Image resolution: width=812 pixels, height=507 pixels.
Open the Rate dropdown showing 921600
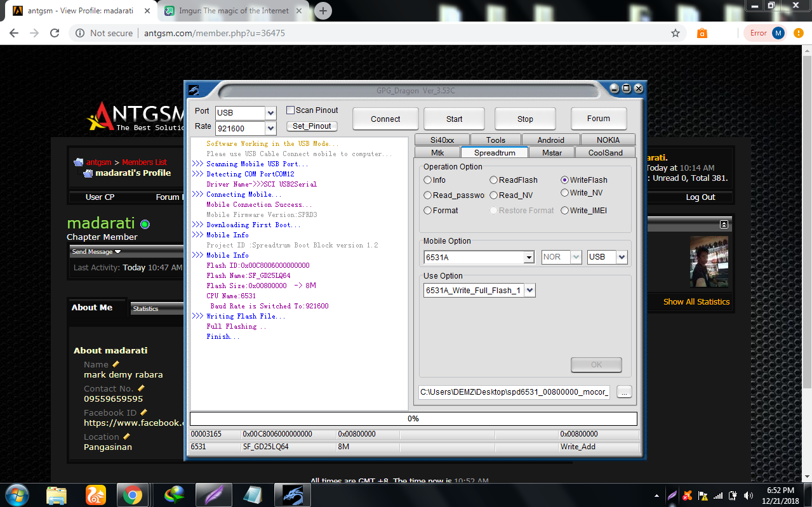click(x=270, y=129)
